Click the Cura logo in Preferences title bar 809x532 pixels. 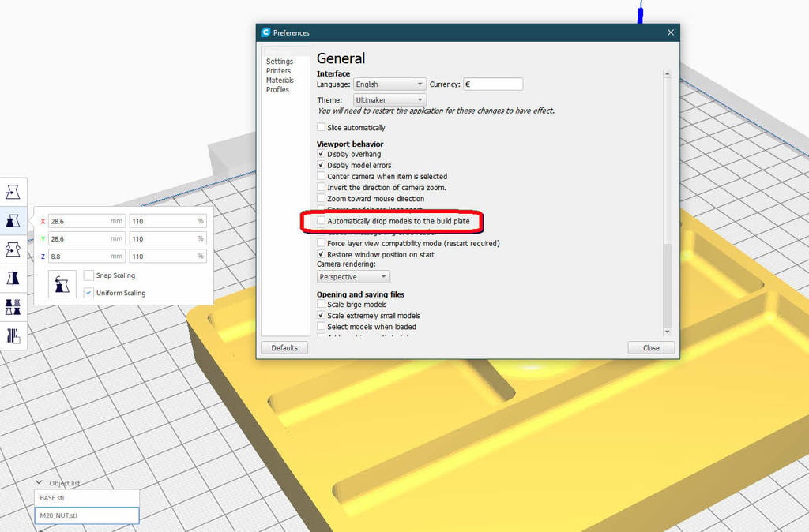click(x=265, y=32)
